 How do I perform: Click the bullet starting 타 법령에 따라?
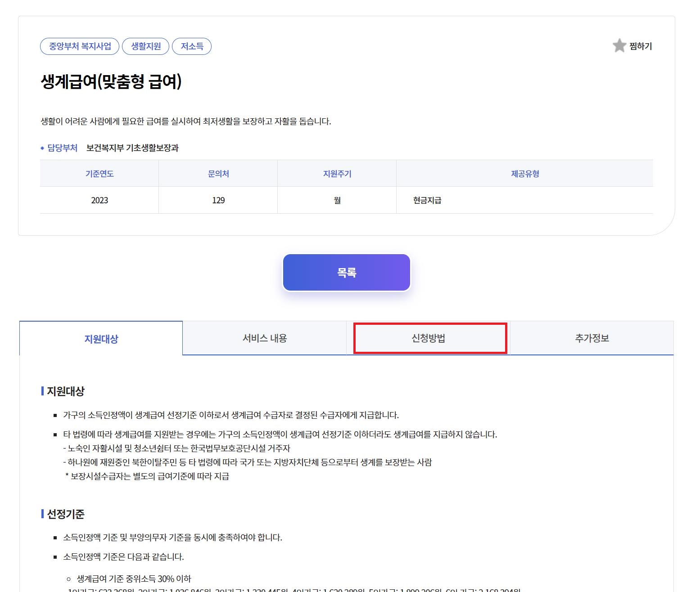click(280, 435)
